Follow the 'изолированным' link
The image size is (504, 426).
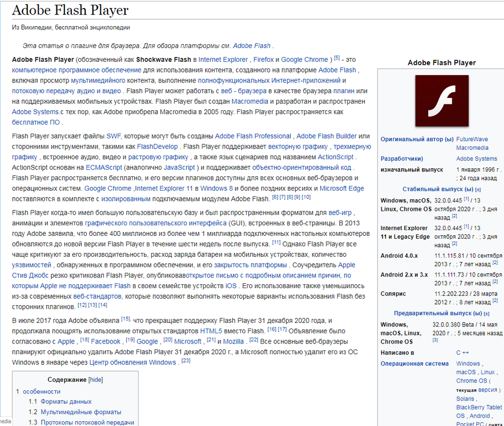[126, 199]
